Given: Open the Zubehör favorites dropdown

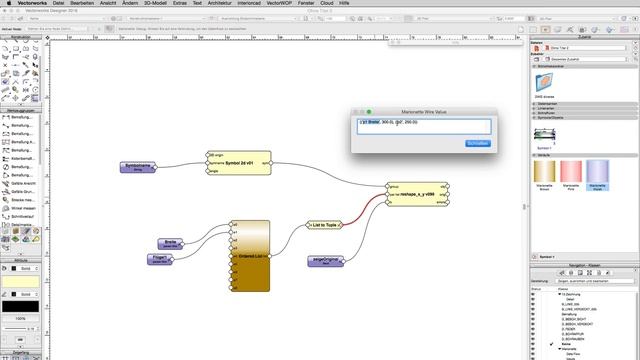Looking at the screenshot, I should [585, 59].
